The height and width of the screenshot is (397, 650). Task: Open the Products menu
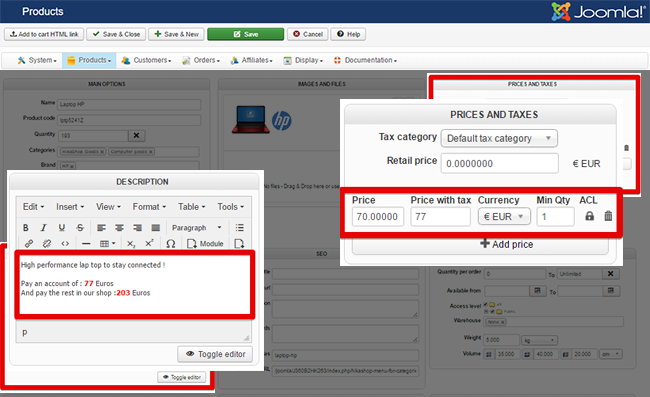point(89,60)
